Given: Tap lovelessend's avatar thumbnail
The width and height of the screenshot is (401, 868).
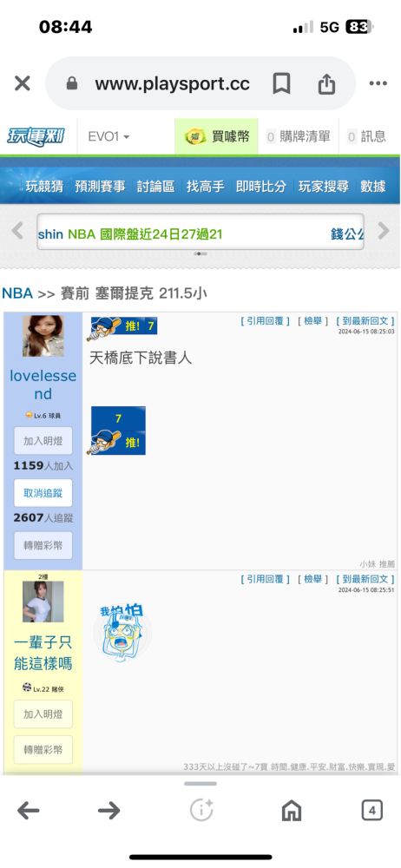Looking at the screenshot, I should pyautogui.click(x=43, y=336).
